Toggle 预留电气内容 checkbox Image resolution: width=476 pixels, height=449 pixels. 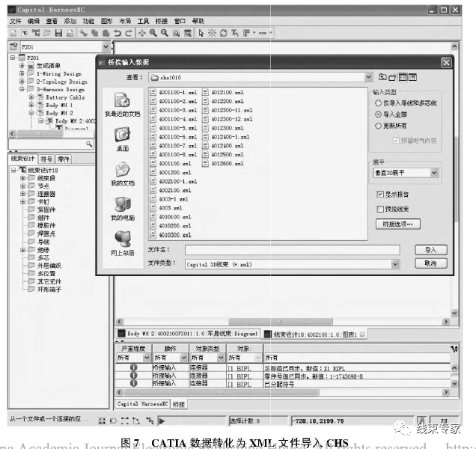point(396,140)
